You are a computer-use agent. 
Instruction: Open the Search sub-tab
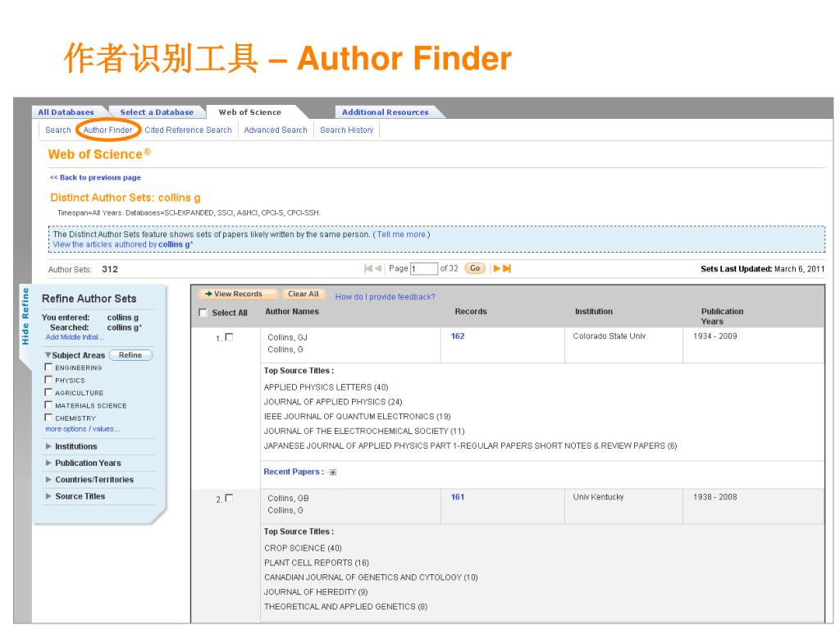[58, 130]
